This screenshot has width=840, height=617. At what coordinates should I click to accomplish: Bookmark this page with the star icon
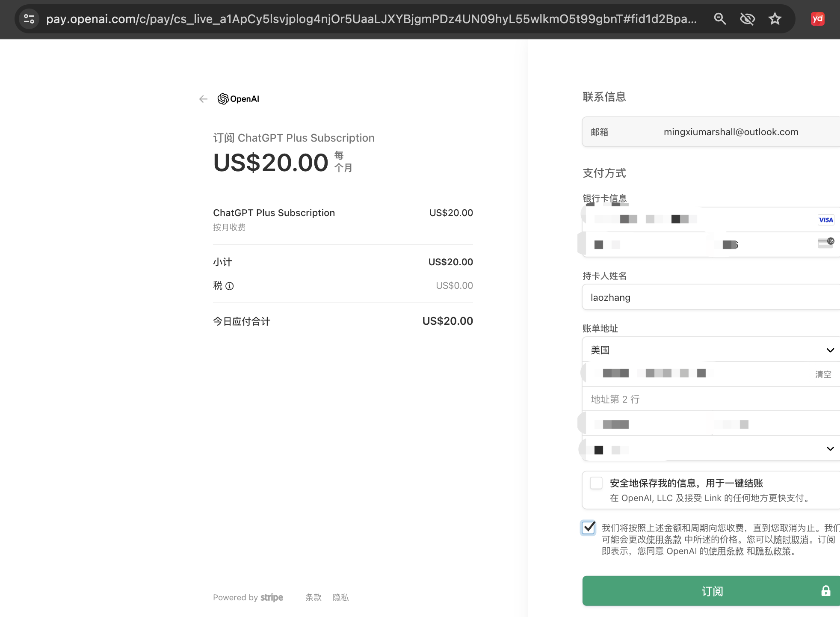pyautogui.click(x=775, y=19)
